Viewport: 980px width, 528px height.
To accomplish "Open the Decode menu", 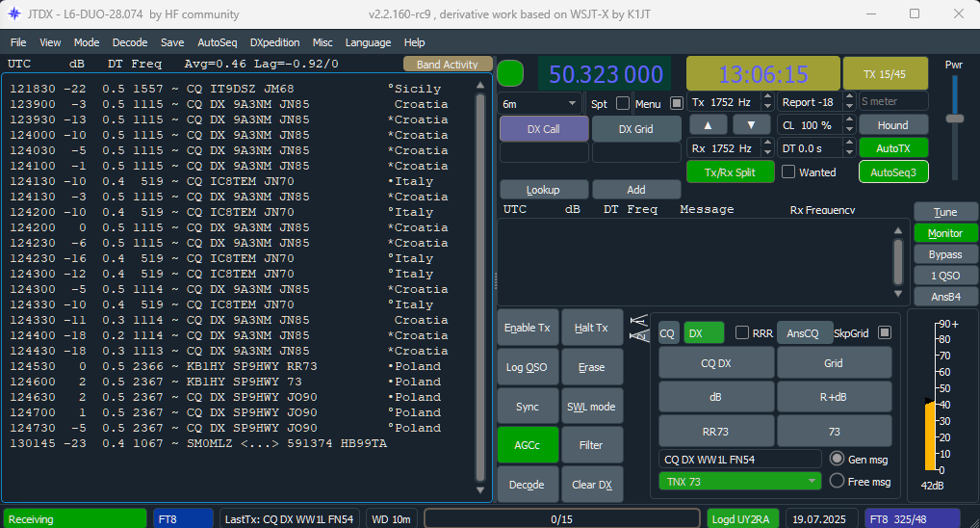I will click(130, 42).
